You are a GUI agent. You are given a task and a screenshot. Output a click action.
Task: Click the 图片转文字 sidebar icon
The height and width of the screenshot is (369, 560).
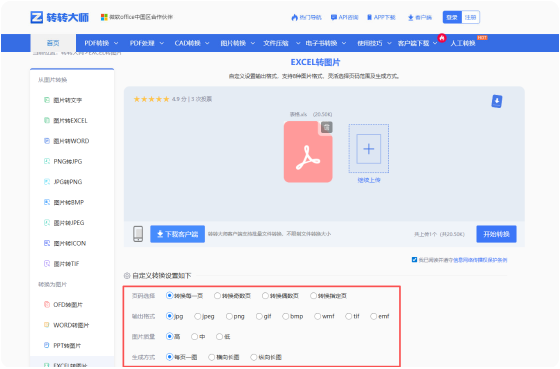(x=47, y=100)
